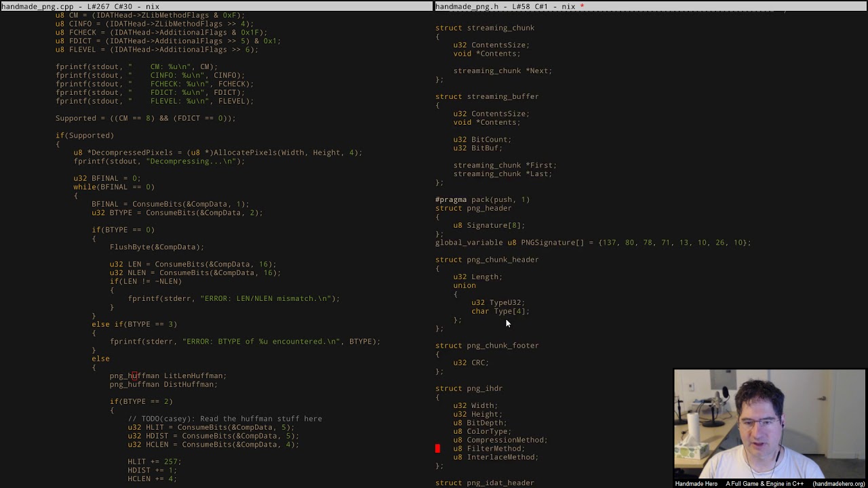Click the 'CINFO: %u' fprintf line
This screenshot has height=488, width=868.
point(150,75)
